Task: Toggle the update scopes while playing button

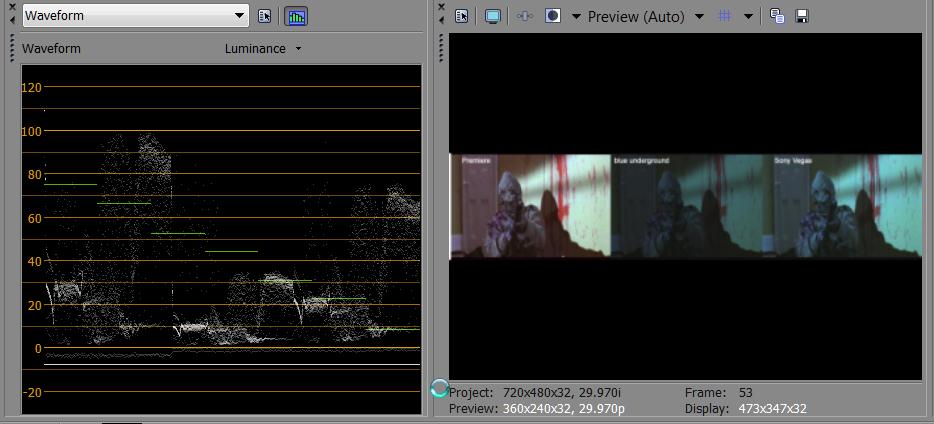Action: (295, 17)
